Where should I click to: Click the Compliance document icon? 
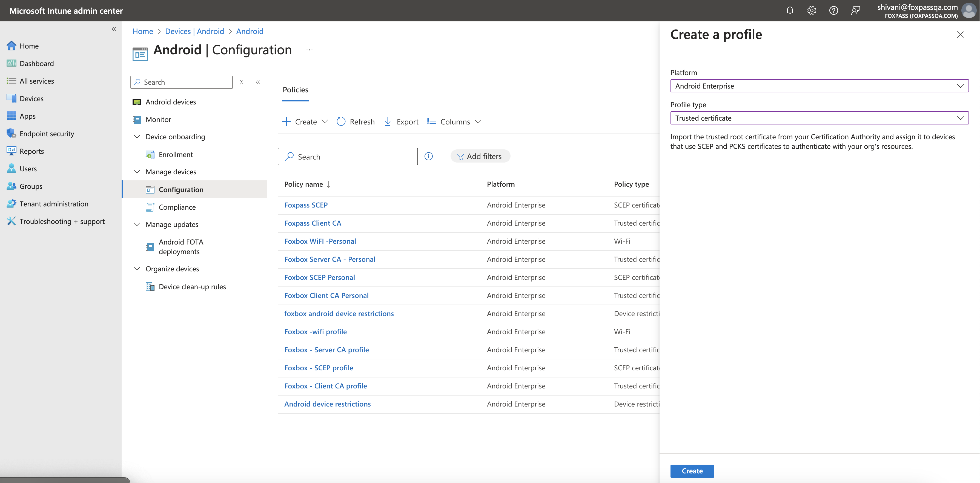(x=150, y=207)
